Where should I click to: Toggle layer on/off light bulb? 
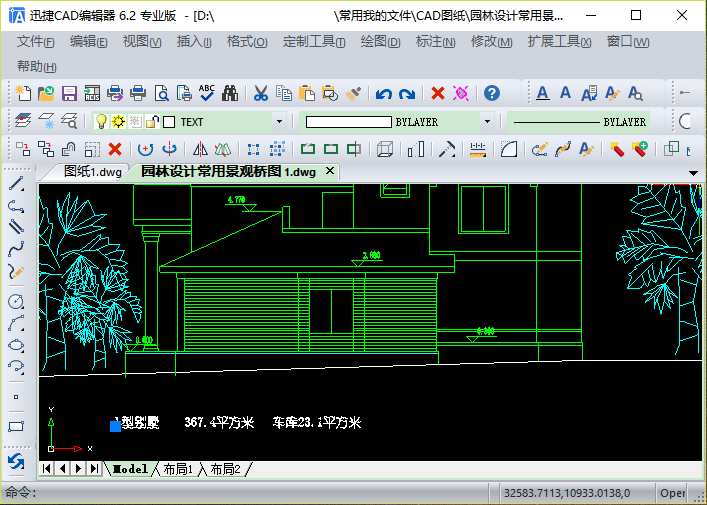point(101,122)
